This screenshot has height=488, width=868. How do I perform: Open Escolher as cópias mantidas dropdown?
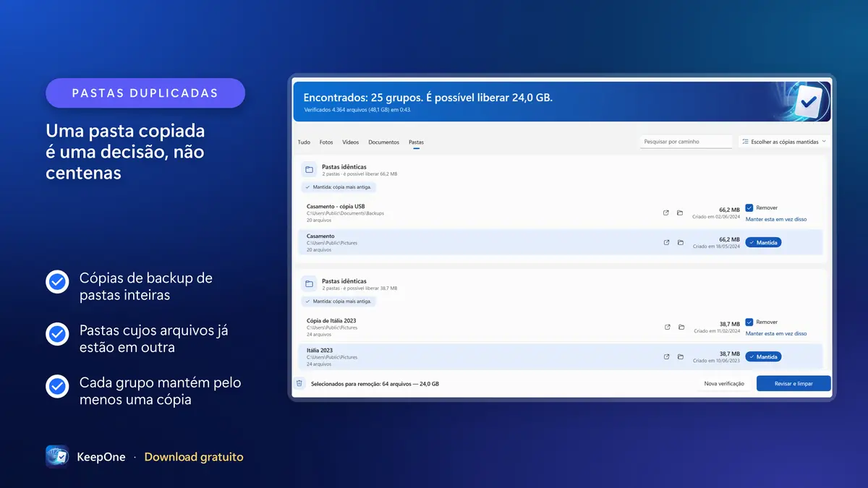coord(784,142)
